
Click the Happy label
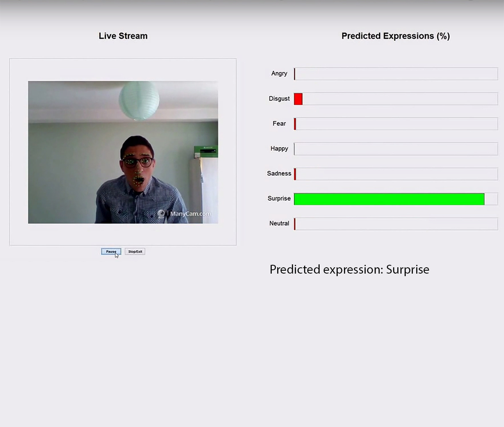(x=279, y=149)
